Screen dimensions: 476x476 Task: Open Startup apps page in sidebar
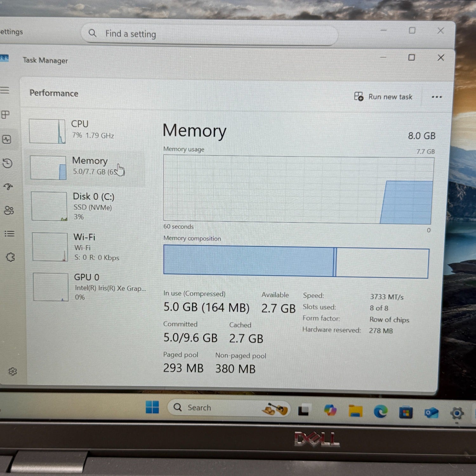(x=9, y=187)
